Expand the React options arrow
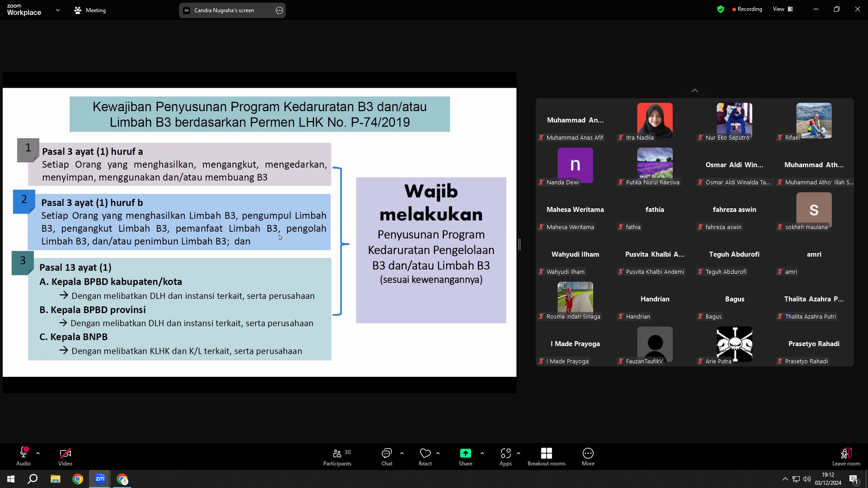 (x=438, y=453)
